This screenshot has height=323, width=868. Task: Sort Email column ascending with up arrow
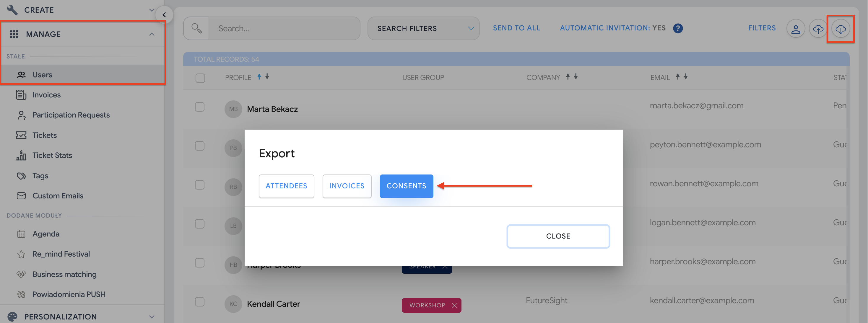click(x=678, y=77)
